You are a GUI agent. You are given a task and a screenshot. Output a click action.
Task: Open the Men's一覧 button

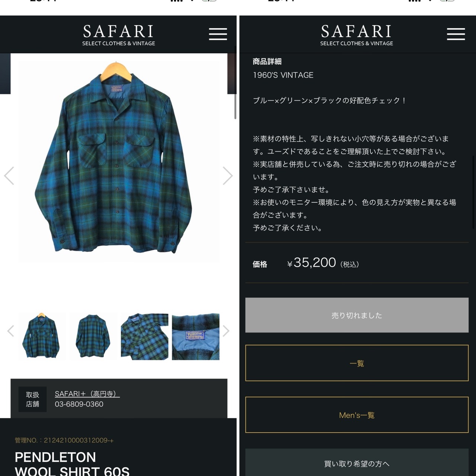point(357,415)
